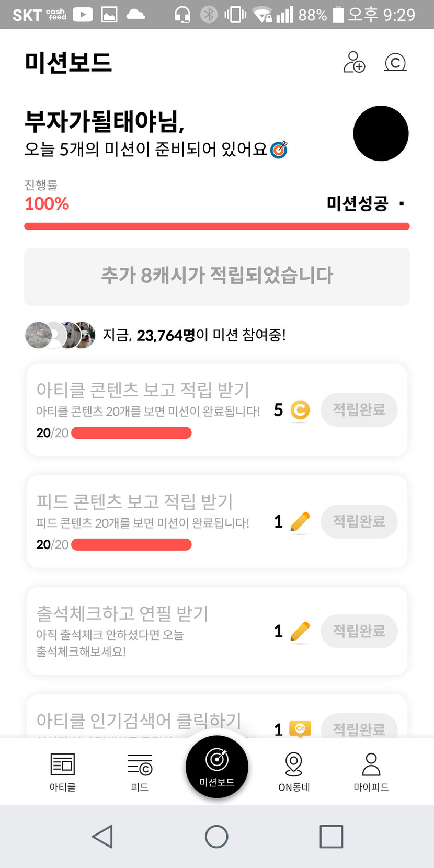The height and width of the screenshot is (868, 434).
Task: Open the cash balance icon in header
Action: (x=395, y=62)
